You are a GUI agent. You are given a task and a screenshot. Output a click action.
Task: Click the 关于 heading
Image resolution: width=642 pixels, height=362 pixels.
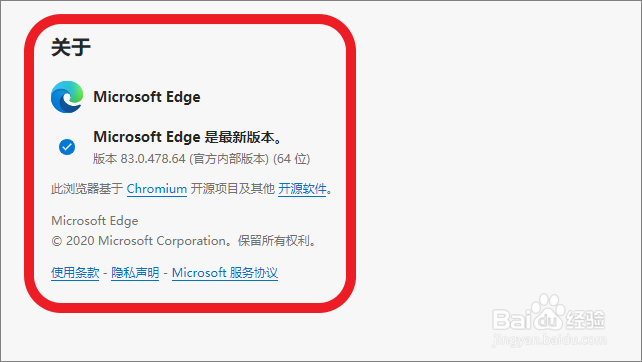tap(71, 47)
